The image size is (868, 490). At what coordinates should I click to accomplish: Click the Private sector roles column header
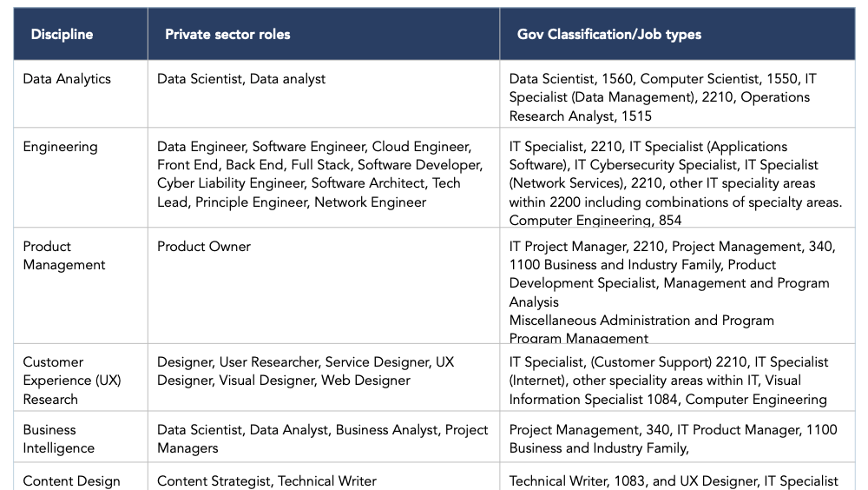227,35
